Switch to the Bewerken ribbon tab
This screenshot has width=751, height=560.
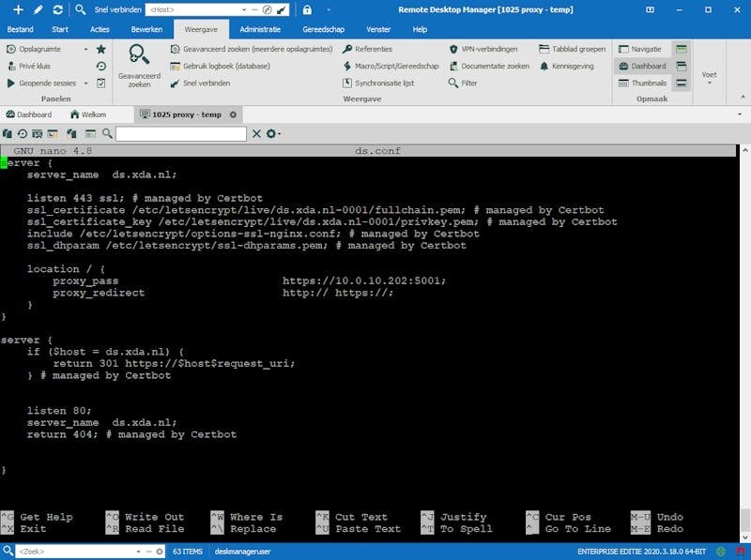pos(146,29)
